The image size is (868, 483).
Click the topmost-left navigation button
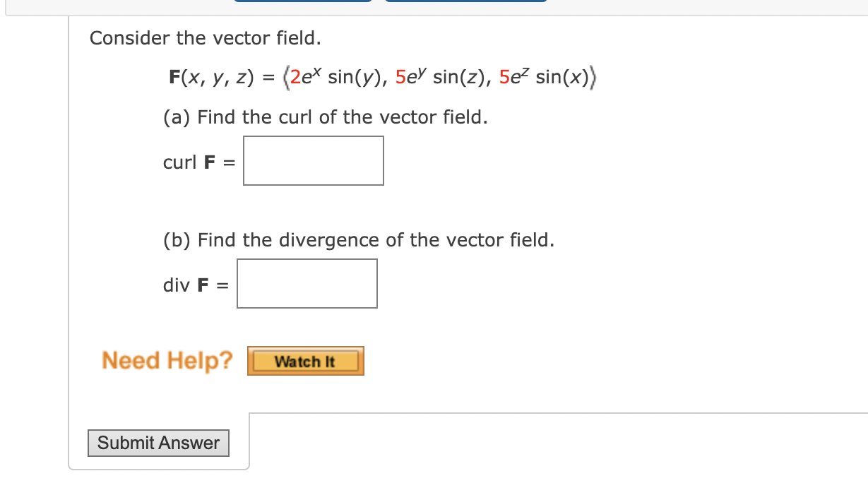click(x=302, y=2)
